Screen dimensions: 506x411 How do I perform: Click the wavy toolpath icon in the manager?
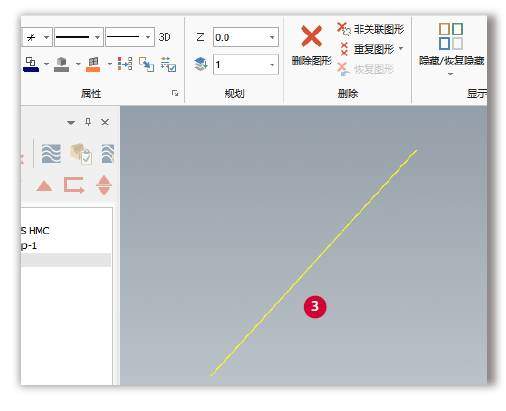pos(51,154)
